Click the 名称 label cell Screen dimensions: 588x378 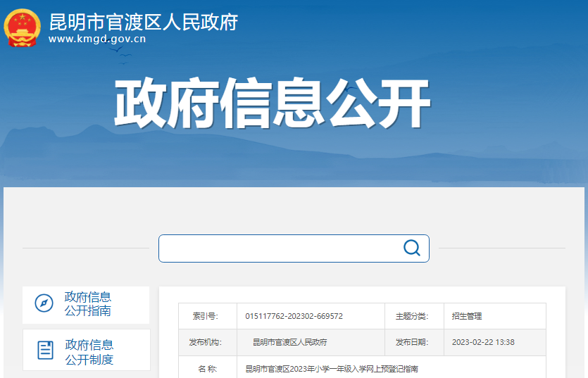point(207,369)
